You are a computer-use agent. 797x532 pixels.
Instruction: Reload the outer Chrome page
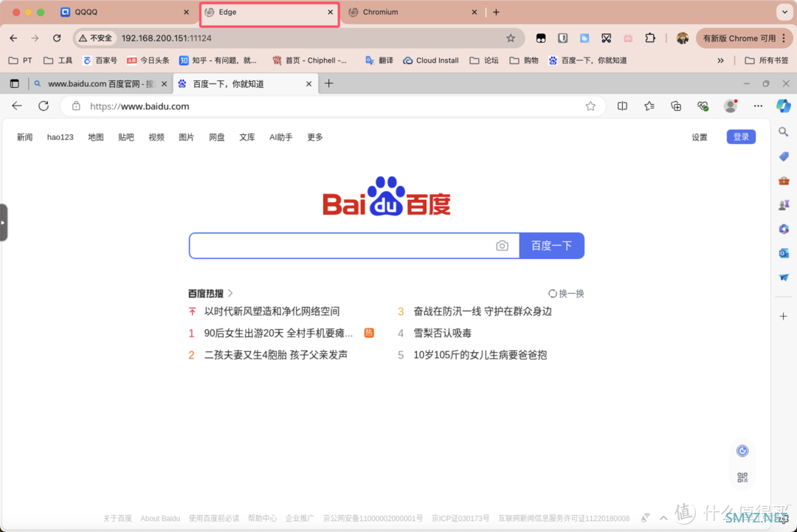click(x=57, y=38)
